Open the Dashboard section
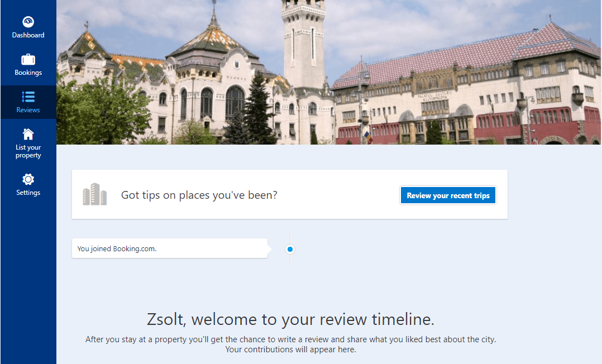Screen dimensions: 602x364 click(28, 28)
